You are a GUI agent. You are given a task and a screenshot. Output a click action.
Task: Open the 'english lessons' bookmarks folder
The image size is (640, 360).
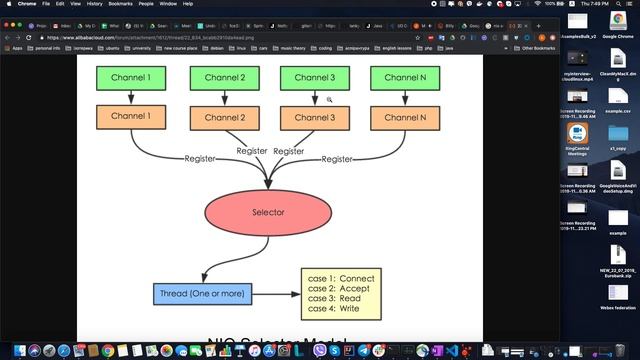(x=393, y=48)
